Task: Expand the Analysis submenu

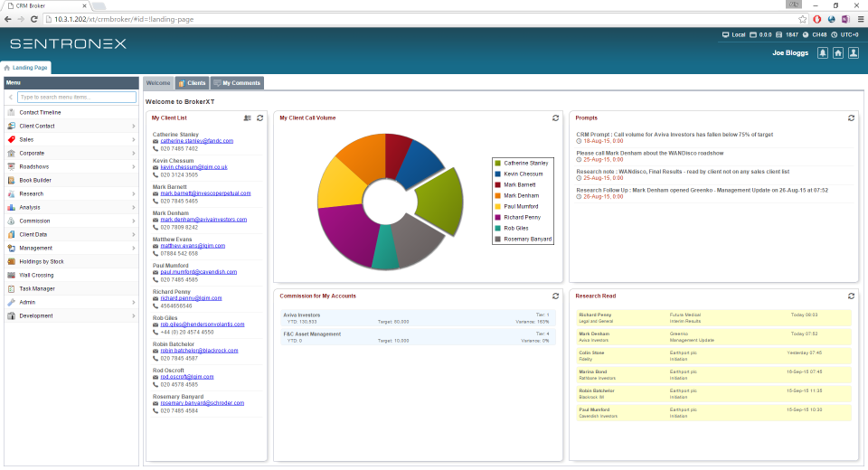Action: [134, 208]
